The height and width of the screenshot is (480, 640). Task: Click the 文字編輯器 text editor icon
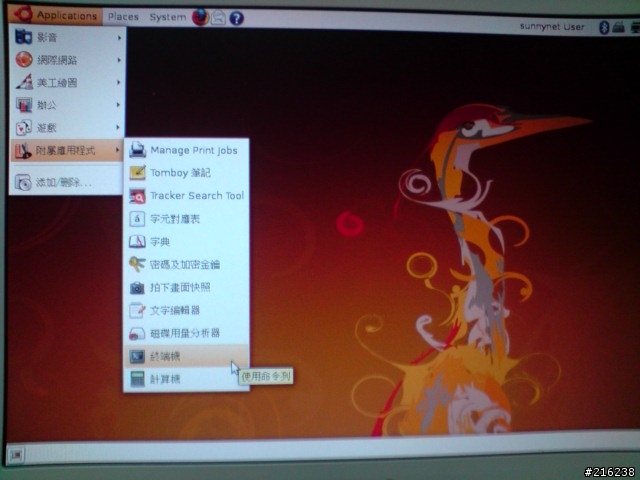coord(137,310)
